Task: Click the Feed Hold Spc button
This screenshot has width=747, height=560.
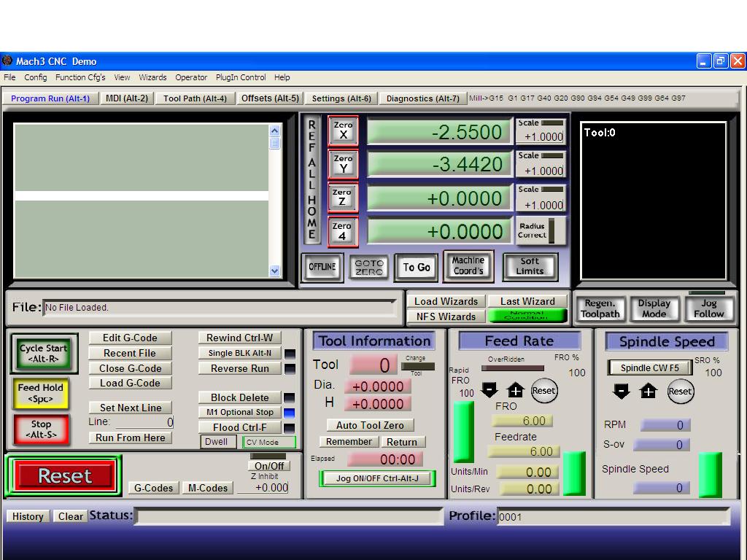Action: (x=41, y=393)
